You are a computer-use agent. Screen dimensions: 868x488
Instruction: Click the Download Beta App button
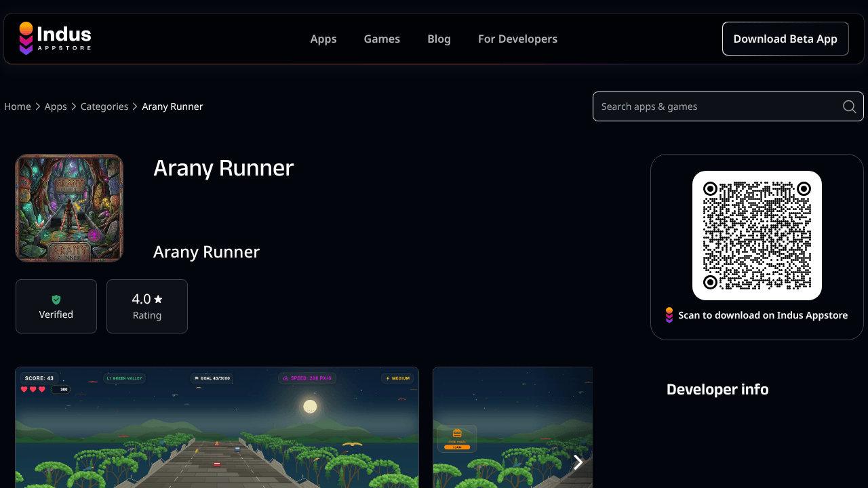[785, 39]
